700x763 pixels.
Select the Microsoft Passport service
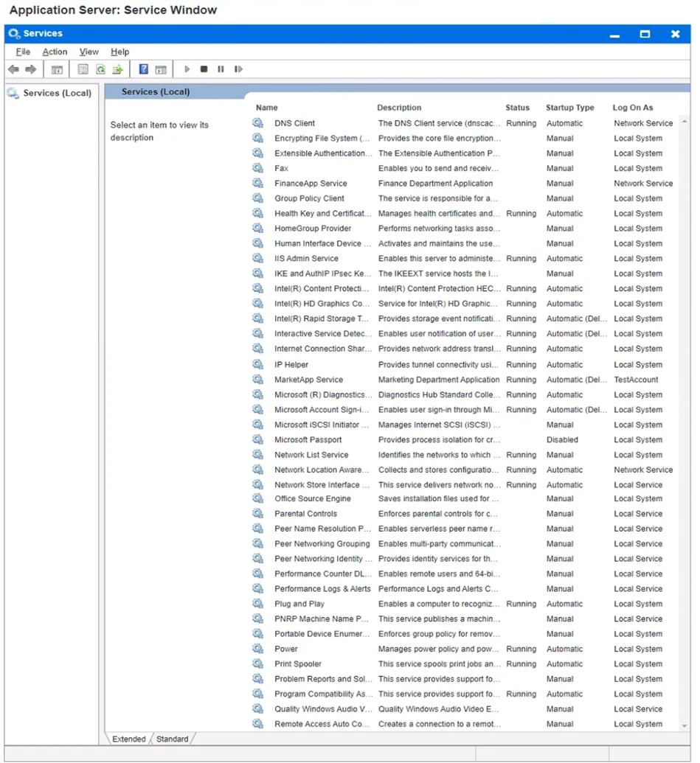click(x=465, y=439)
